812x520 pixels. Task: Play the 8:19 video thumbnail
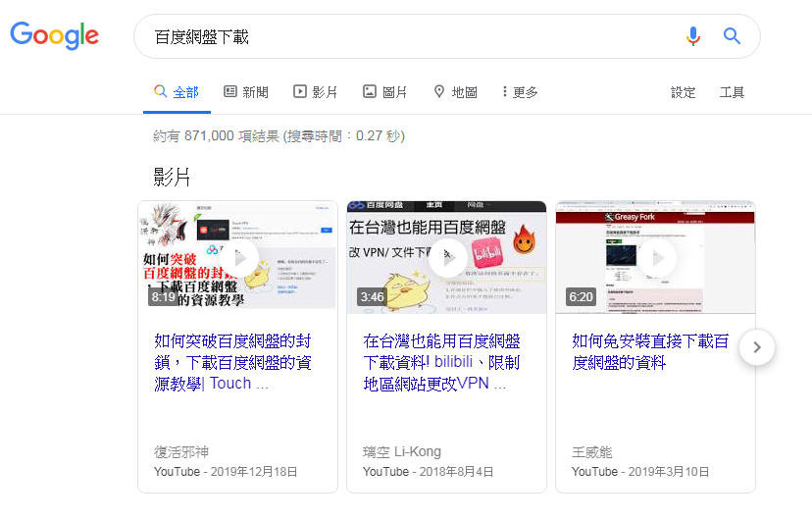tap(237, 257)
